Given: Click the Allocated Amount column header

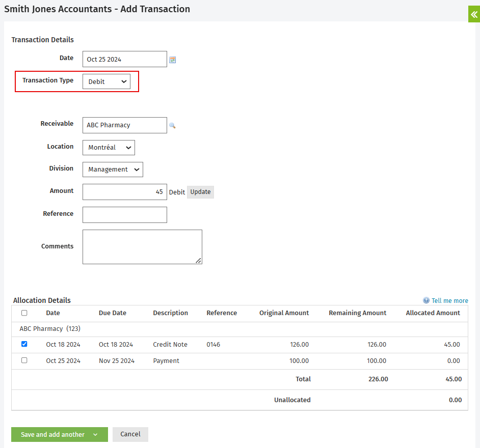Looking at the screenshot, I should 433,313.
